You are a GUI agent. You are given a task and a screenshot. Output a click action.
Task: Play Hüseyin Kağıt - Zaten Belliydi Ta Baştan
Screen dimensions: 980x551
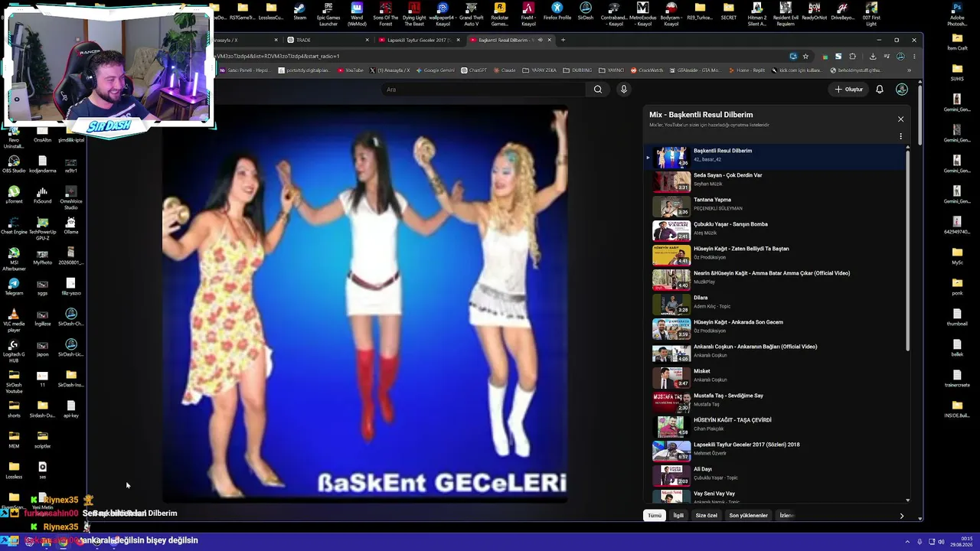tap(777, 253)
